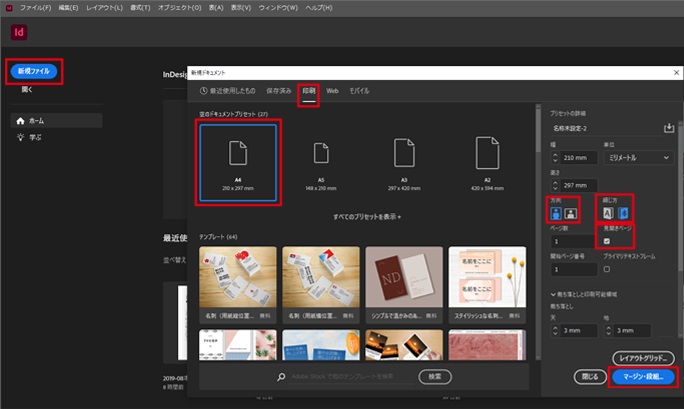Switch to the 最近使用したもの tab

coord(228,91)
